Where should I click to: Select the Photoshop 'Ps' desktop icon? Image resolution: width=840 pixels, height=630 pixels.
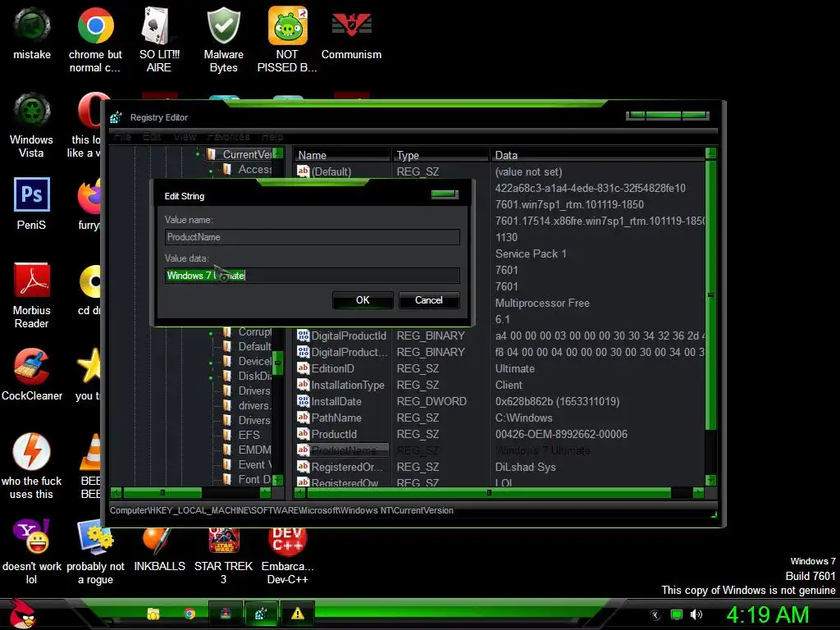point(32,203)
